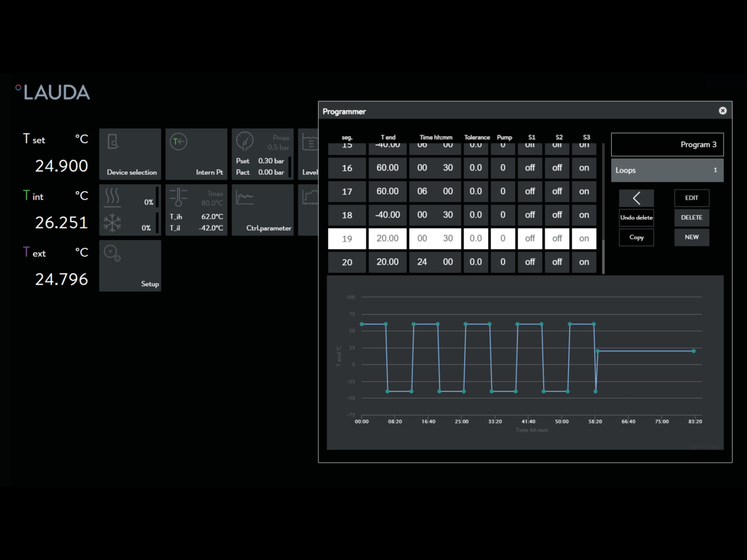
Task: Click the T int value 26.251
Action: (62, 223)
